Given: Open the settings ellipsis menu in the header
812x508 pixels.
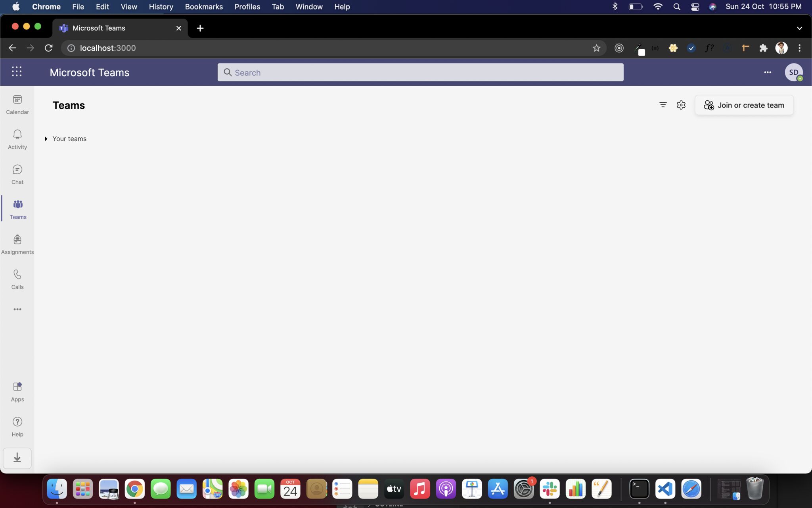Looking at the screenshot, I should coord(768,72).
